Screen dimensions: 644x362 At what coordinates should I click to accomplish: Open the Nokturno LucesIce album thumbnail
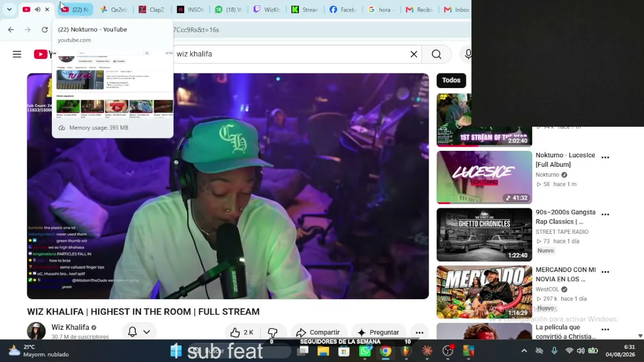point(484,177)
